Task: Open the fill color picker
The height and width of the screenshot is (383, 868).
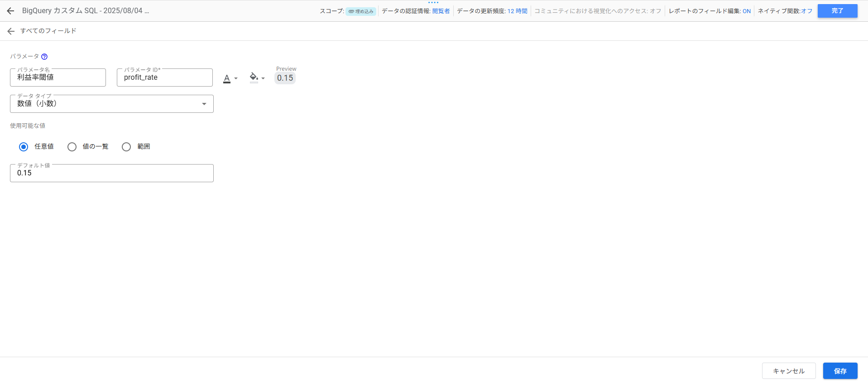Action: (257, 78)
